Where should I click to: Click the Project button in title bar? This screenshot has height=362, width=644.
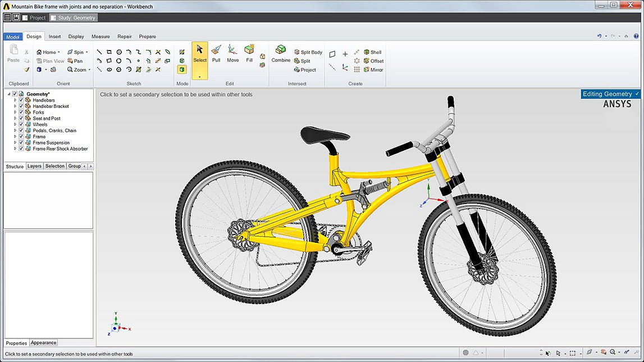(x=34, y=17)
